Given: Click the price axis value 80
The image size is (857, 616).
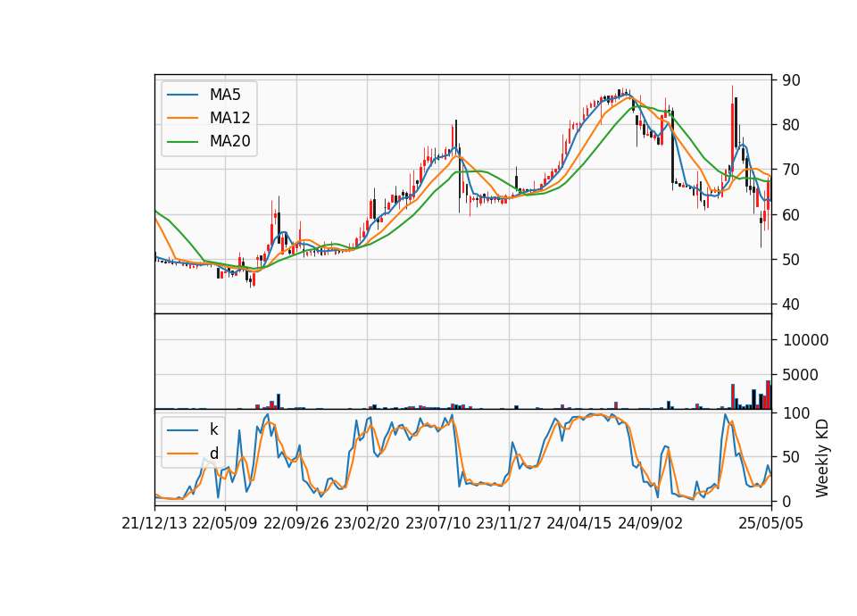Looking at the screenshot, I should (x=792, y=125).
